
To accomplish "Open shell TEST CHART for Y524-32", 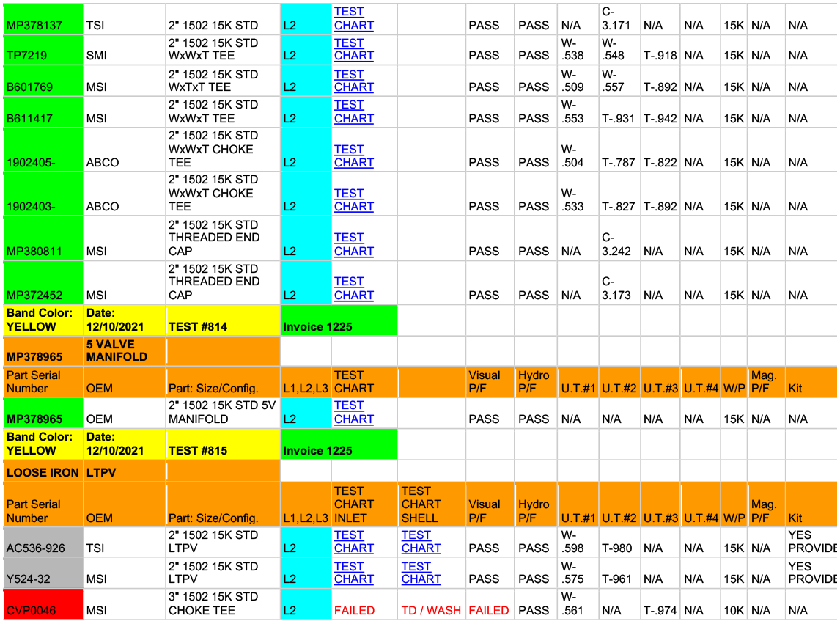I will 421,573.
